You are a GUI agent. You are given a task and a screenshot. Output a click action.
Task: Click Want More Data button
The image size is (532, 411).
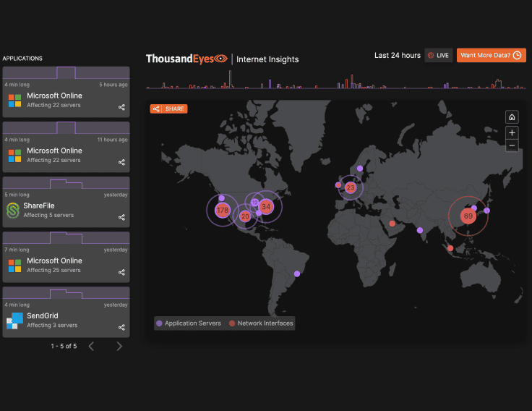(x=492, y=56)
